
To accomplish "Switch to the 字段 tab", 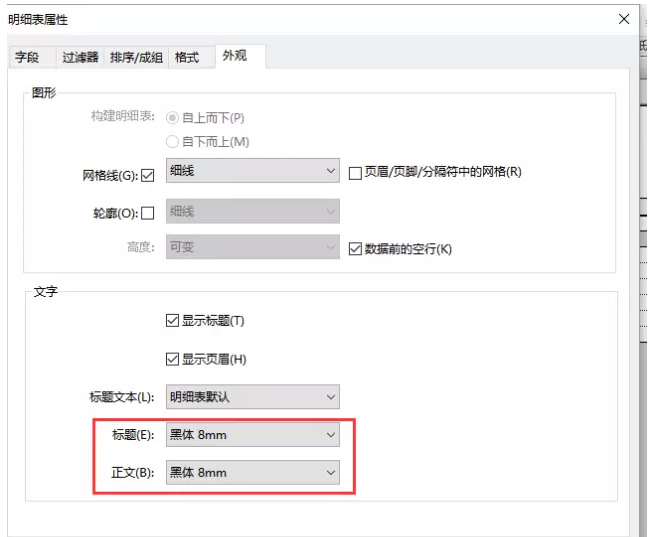I will tap(27, 58).
